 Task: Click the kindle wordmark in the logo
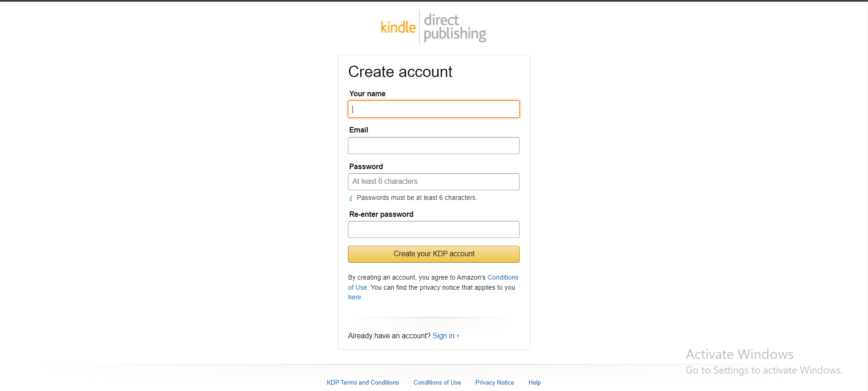(x=398, y=28)
